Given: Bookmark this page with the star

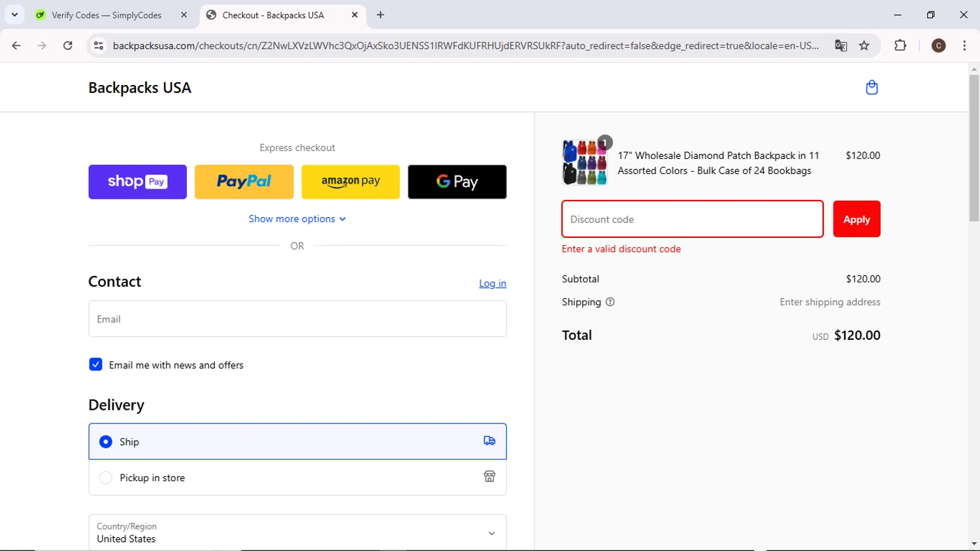Looking at the screenshot, I should (864, 46).
